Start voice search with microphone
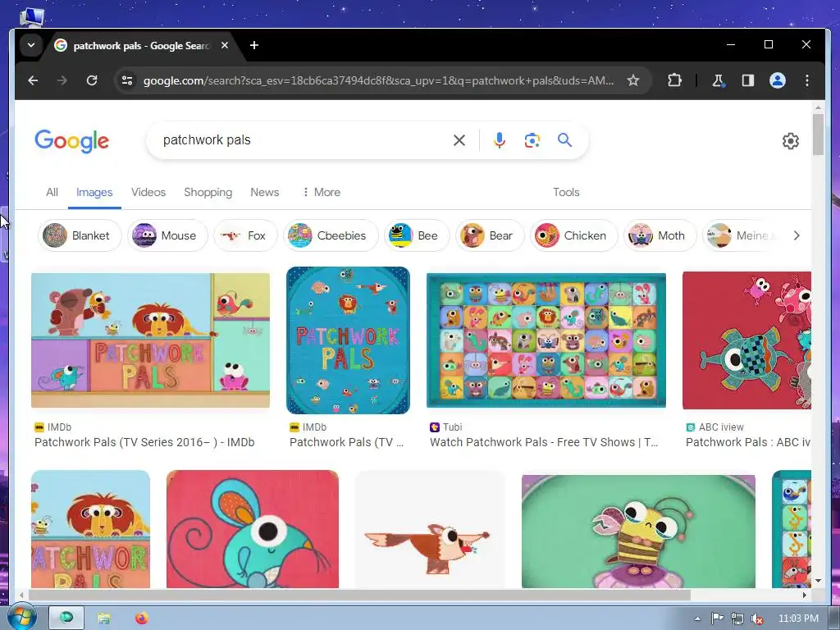The height and width of the screenshot is (630, 840). [x=500, y=140]
